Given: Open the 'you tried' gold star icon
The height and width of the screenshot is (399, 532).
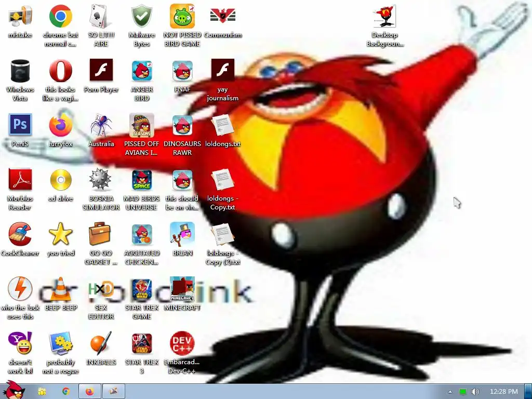Looking at the screenshot, I should point(60,234).
